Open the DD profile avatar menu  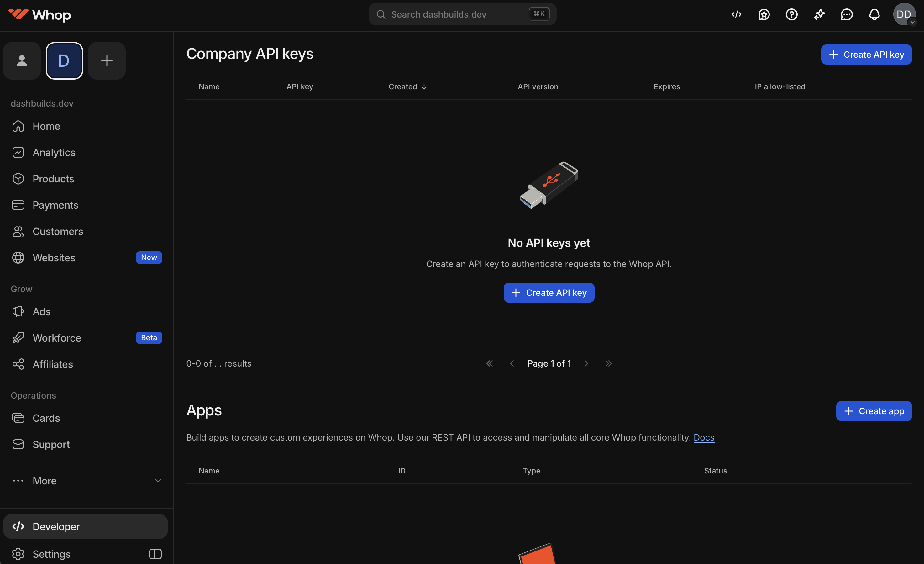coord(904,15)
